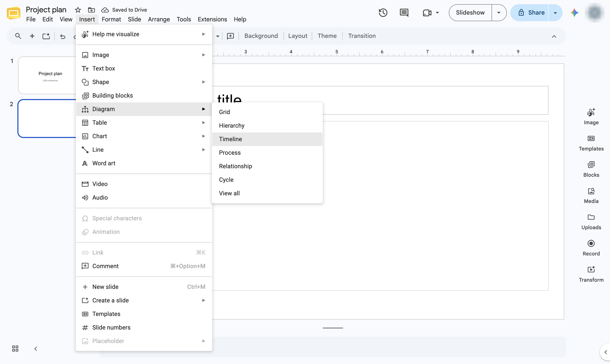
Task: Select slide 1 Project plan thumbnail
Action: point(47,75)
